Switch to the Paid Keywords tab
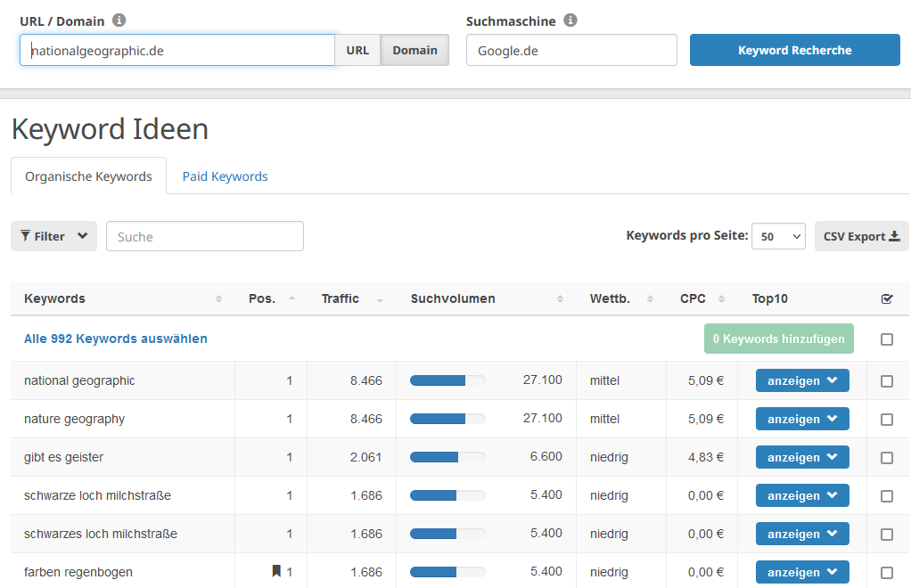 [x=225, y=176]
